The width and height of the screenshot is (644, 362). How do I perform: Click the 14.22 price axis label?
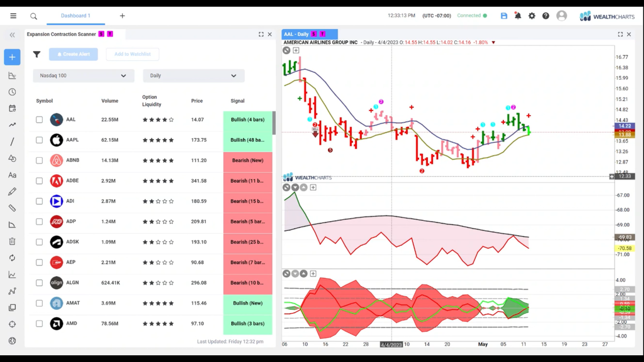(x=625, y=126)
